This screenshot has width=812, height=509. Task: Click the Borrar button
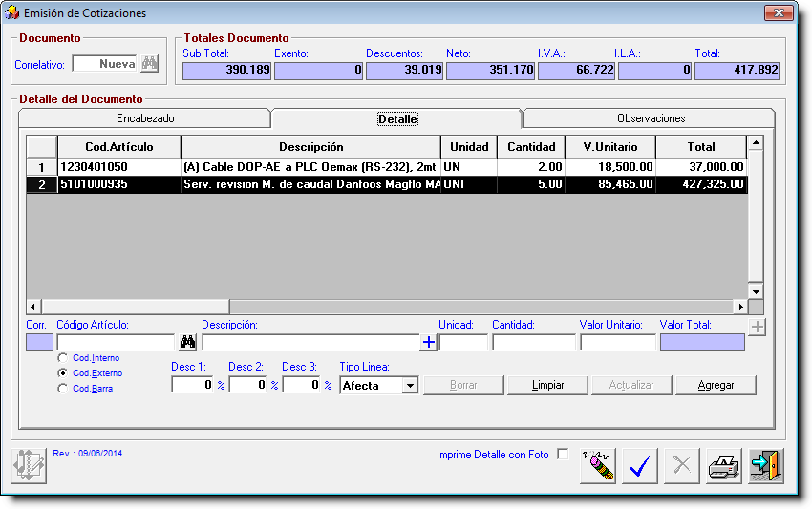(463, 385)
